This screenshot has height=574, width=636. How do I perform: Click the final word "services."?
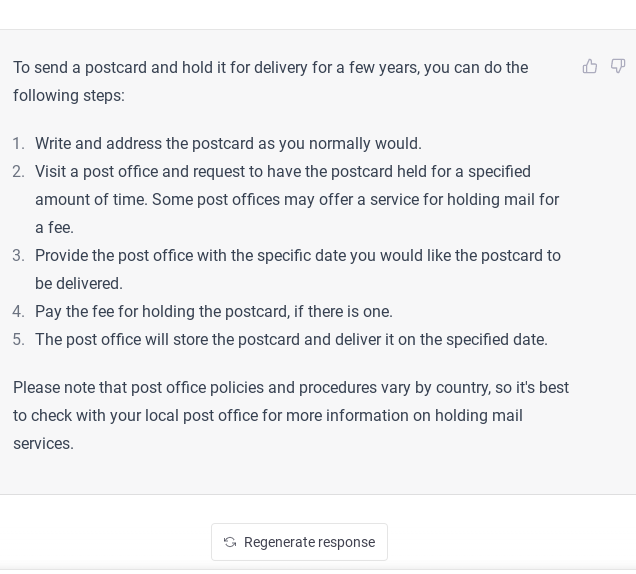click(x=44, y=444)
